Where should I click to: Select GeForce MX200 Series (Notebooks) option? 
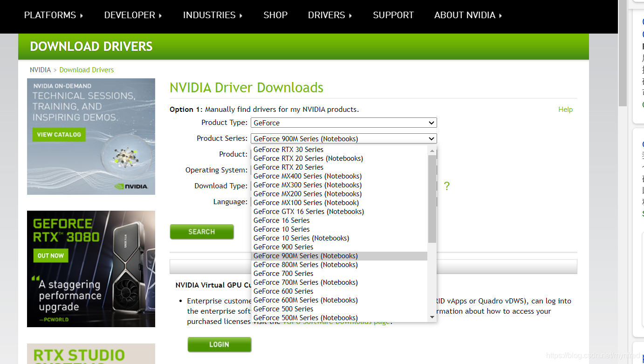click(x=339, y=194)
